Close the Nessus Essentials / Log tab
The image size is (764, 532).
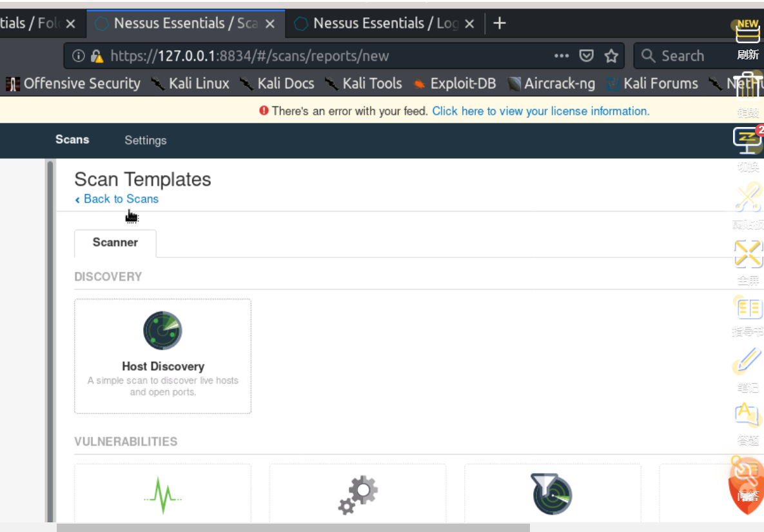[469, 23]
